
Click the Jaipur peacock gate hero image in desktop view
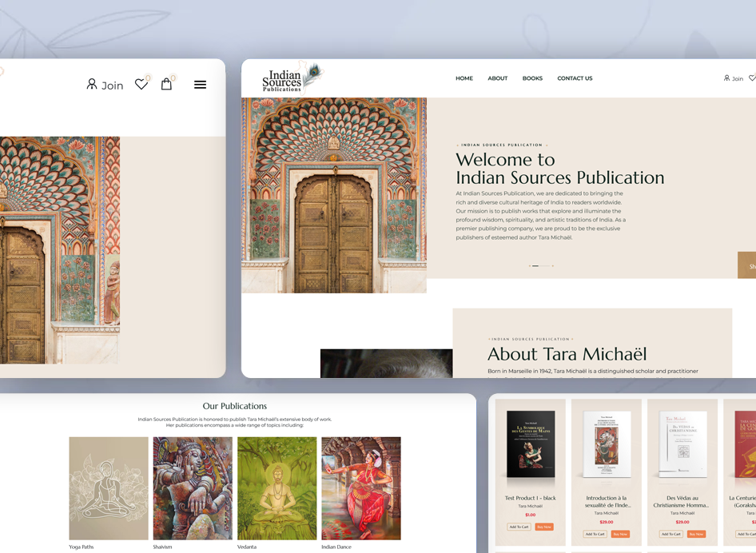click(333, 195)
